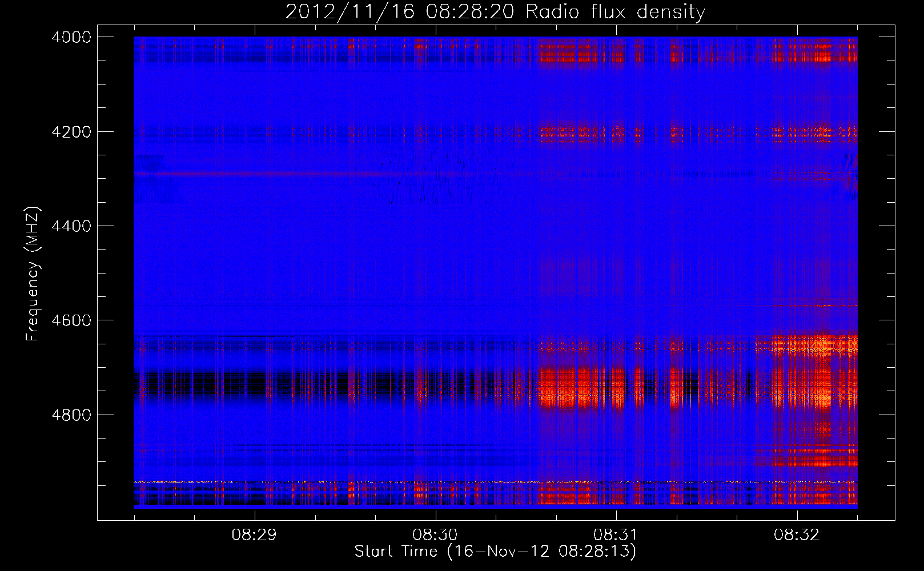The image size is (924, 571).
Task: Click the "Start Time (16-Nov-12 08:28:13)" axis title
Action: coord(496,552)
